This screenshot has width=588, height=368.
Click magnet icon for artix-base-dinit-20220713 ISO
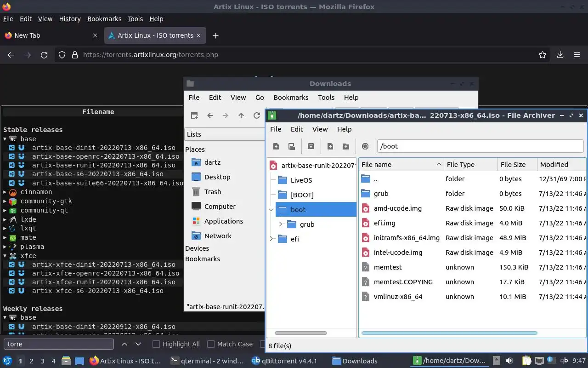21,148
